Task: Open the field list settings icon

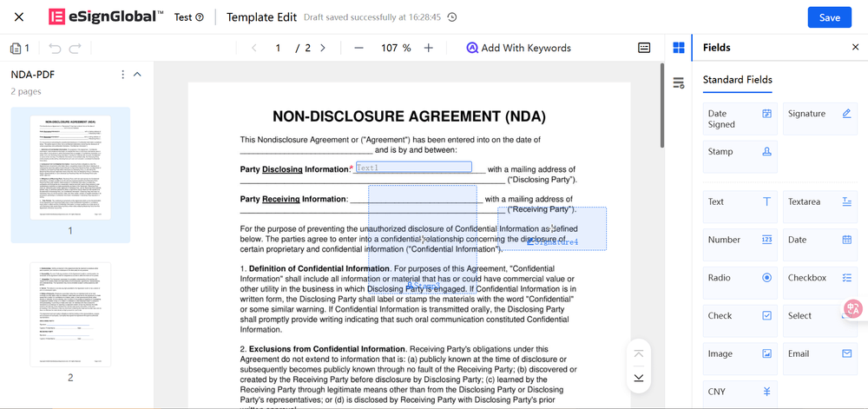Action: coord(679,82)
